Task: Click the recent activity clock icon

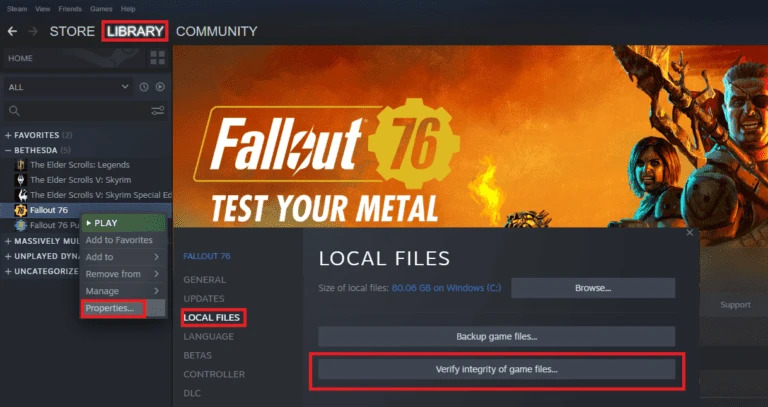Action: [x=144, y=87]
